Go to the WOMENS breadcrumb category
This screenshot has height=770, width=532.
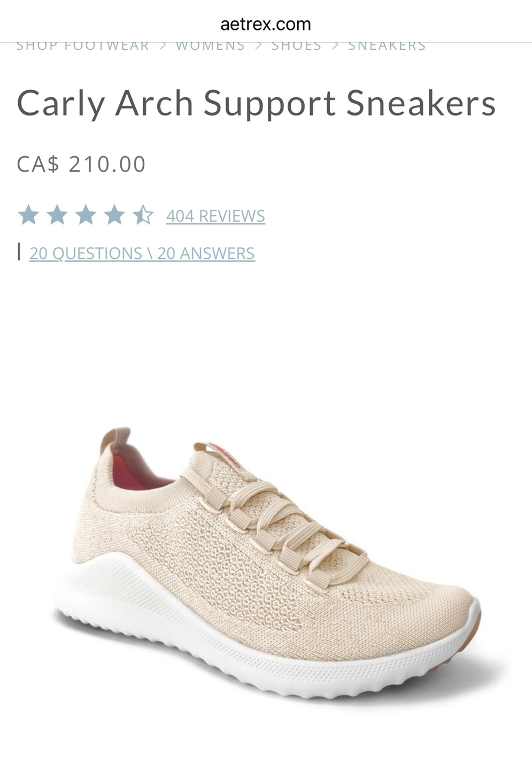point(210,47)
